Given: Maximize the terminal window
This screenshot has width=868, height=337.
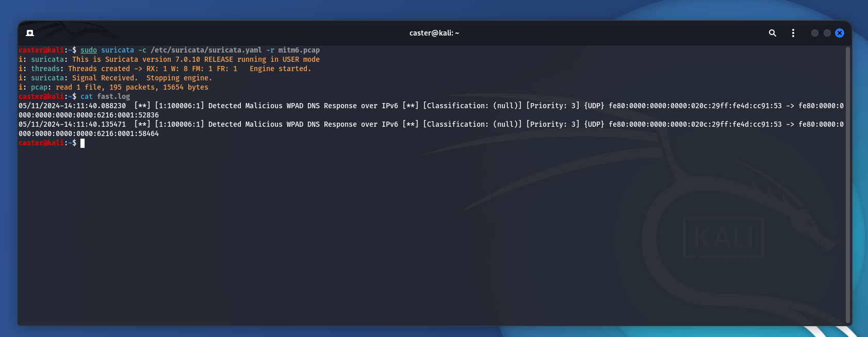Looking at the screenshot, I should tap(827, 33).
